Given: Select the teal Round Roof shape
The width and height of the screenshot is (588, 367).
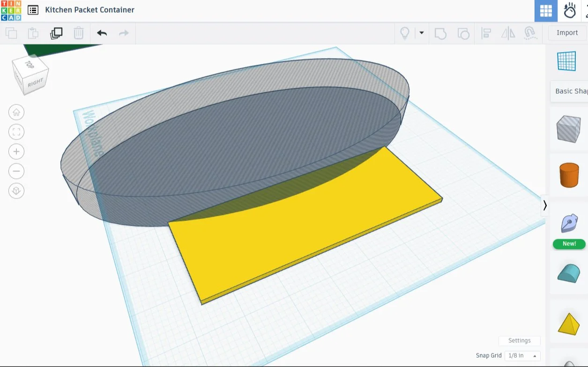Looking at the screenshot, I should click(569, 273).
